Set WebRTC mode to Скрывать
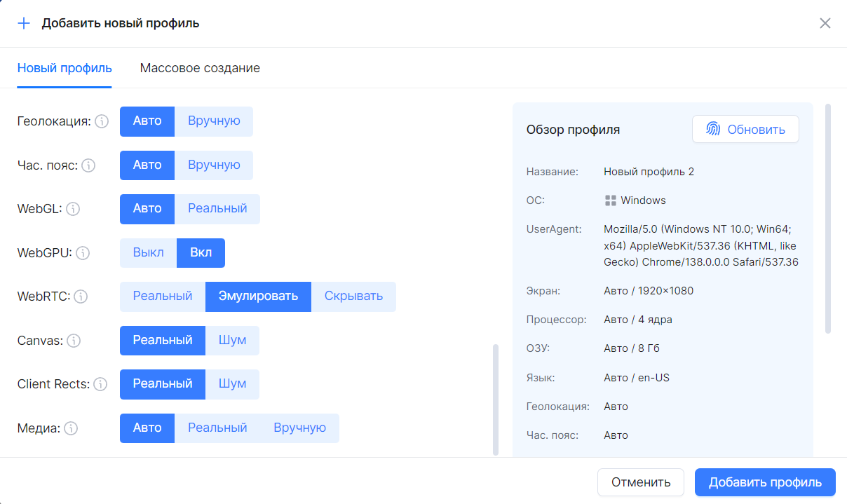 [x=353, y=297]
